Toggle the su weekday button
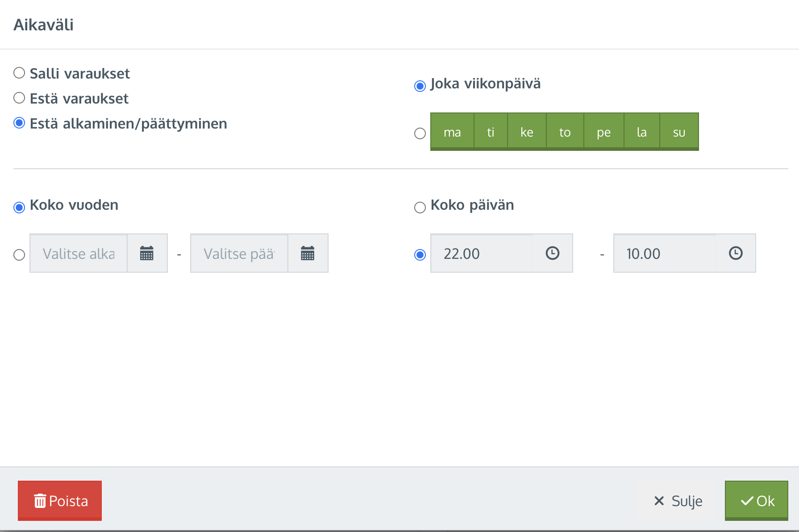This screenshot has height=532, width=799. [x=679, y=132]
